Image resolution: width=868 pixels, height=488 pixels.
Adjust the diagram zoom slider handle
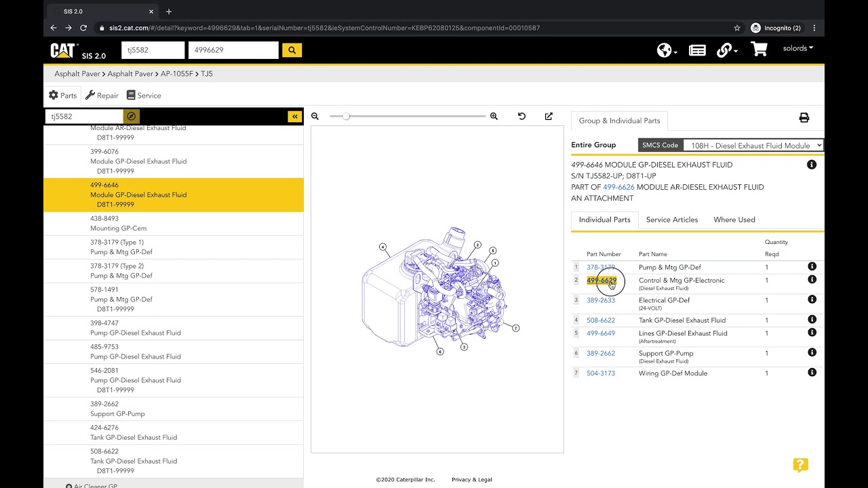(x=346, y=117)
